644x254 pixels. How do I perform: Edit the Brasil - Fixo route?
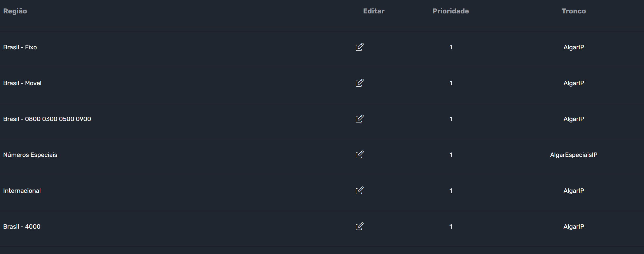359,47
